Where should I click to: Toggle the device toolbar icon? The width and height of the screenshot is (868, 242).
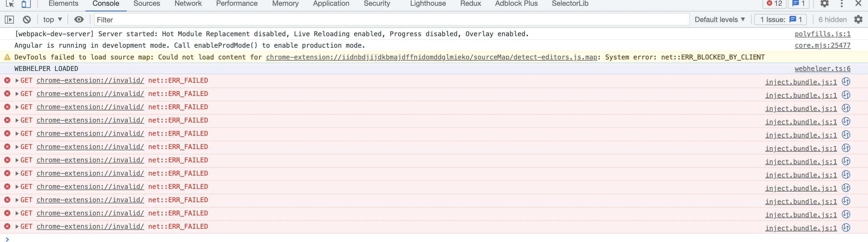click(26, 4)
